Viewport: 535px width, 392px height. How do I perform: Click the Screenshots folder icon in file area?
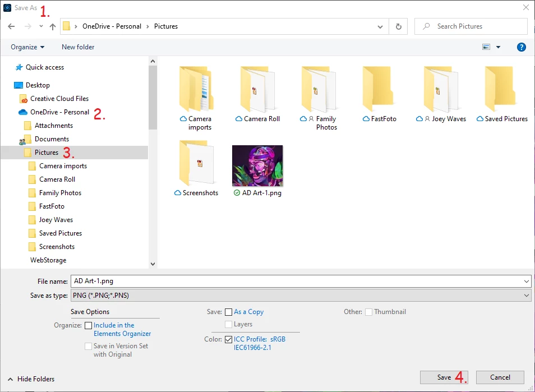pyautogui.click(x=196, y=163)
